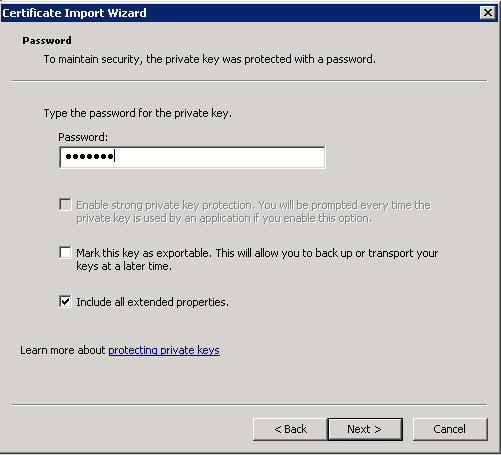Click the Learn more about text
Viewport: 501px width, 455px height.
coord(63,350)
